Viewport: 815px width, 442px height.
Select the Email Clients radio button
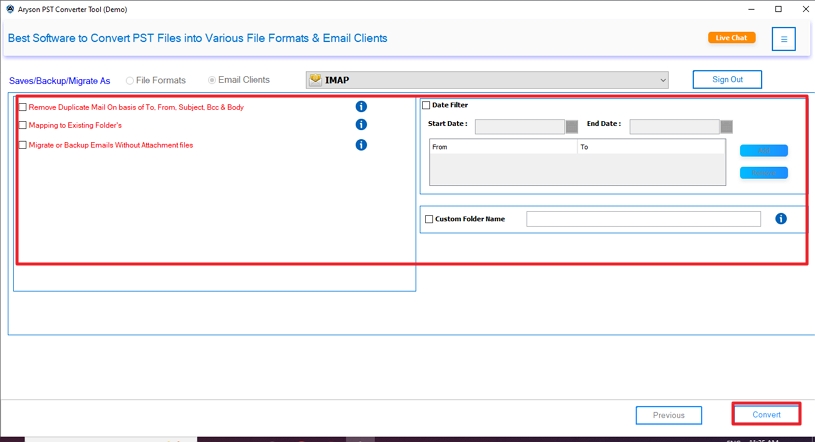point(212,80)
